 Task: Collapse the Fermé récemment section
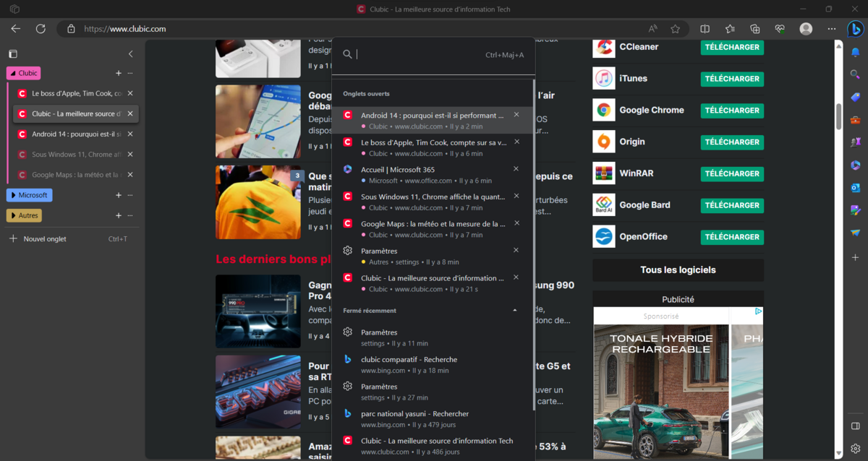point(514,311)
